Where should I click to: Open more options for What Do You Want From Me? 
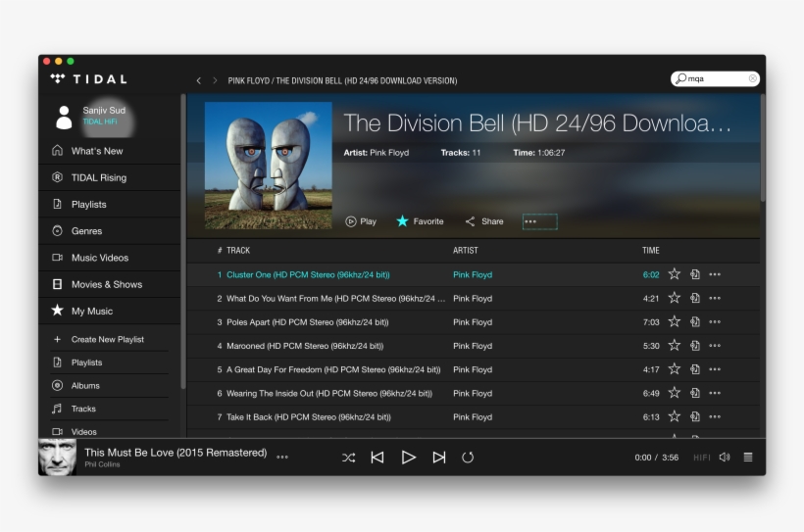point(715,298)
